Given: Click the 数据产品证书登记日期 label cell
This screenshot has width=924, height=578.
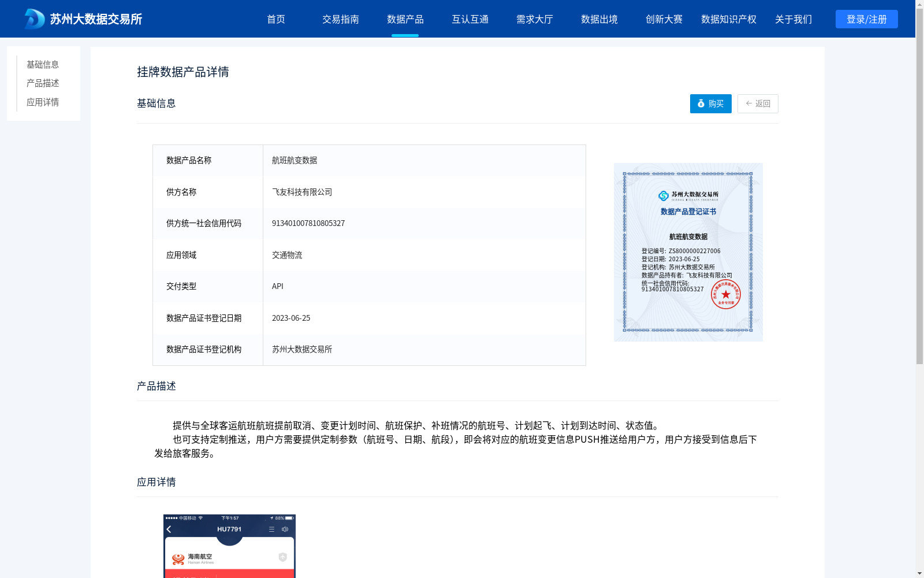Looking at the screenshot, I should coord(208,318).
